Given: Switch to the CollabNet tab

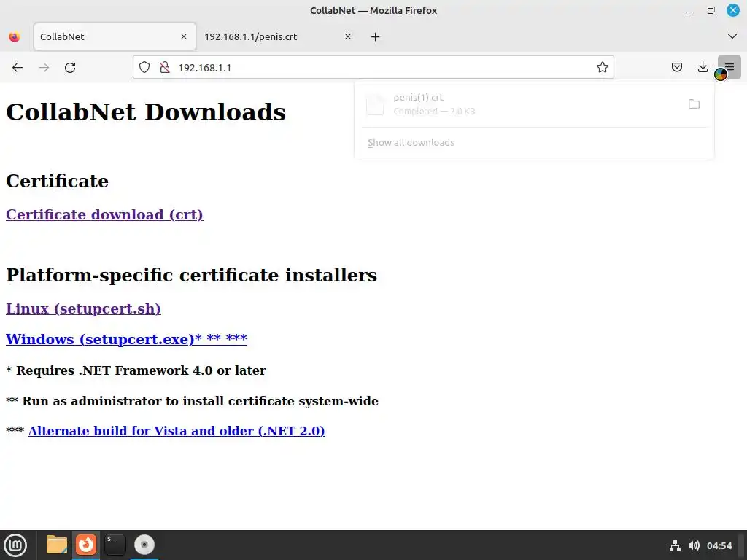Looking at the screenshot, I should tap(115, 36).
